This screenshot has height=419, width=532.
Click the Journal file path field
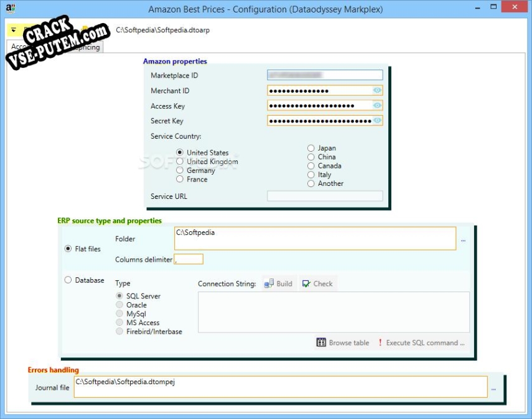click(x=281, y=387)
